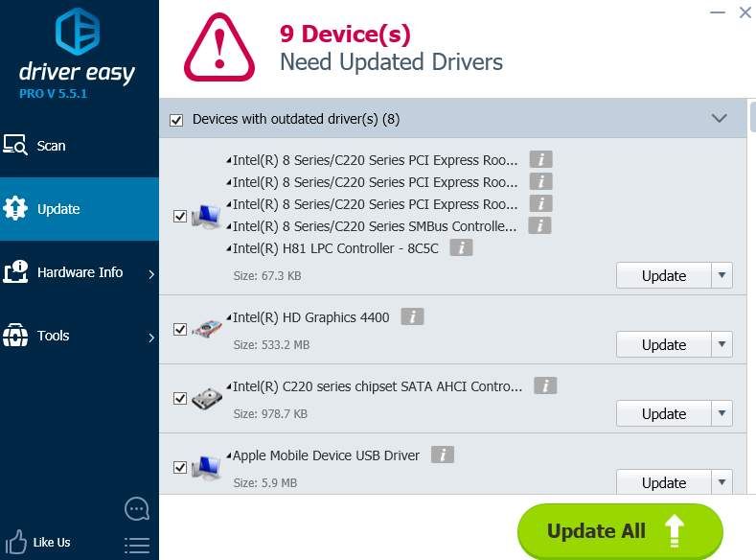Uncheck Devices with outdated drivers checkbox
Screen dimensions: 756x560
(176, 120)
